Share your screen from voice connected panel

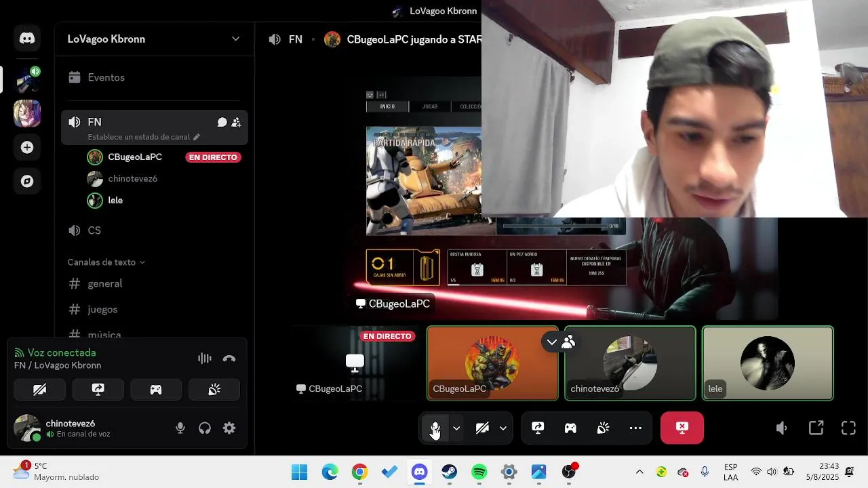[98, 390]
